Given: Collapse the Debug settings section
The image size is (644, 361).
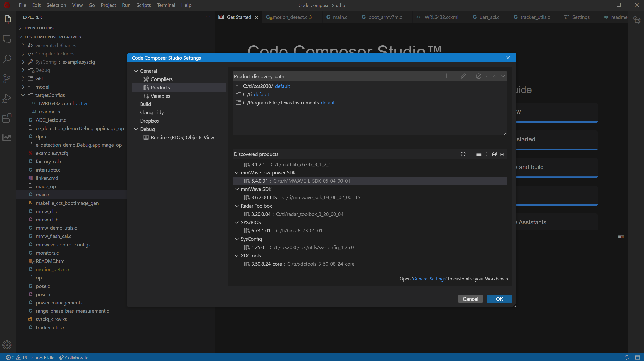Looking at the screenshot, I should pyautogui.click(x=136, y=129).
